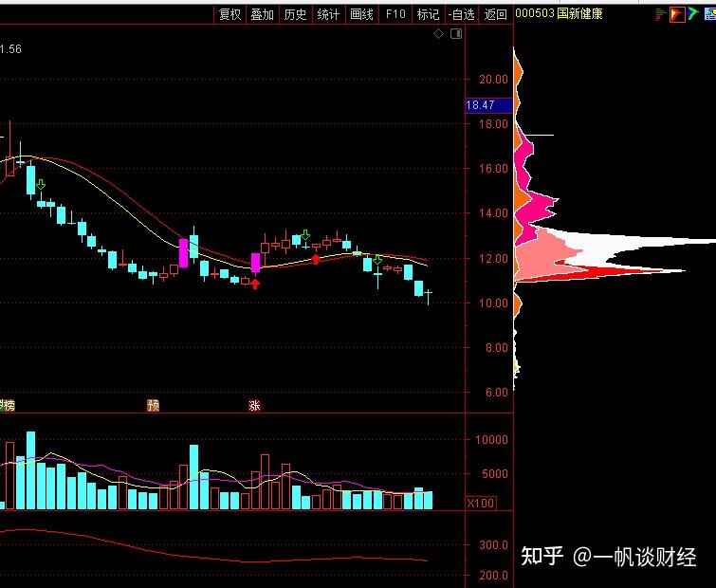
Task: Open the 叠加 overlay option
Action: pyautogui.click(x=263, y=14)
